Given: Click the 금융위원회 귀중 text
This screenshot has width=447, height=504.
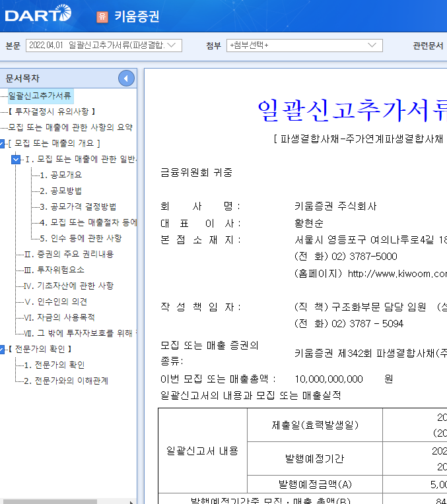Looking at the screenshot, I should coord(196,173).
